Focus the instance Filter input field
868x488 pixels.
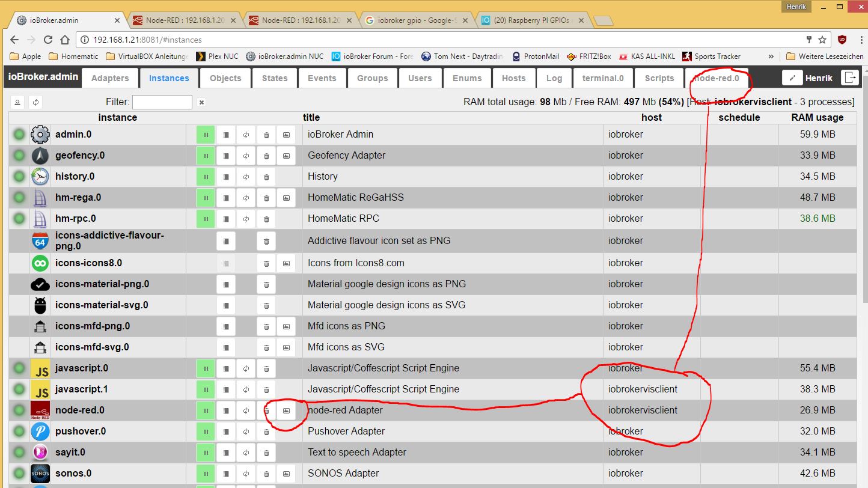pos(162,102)
